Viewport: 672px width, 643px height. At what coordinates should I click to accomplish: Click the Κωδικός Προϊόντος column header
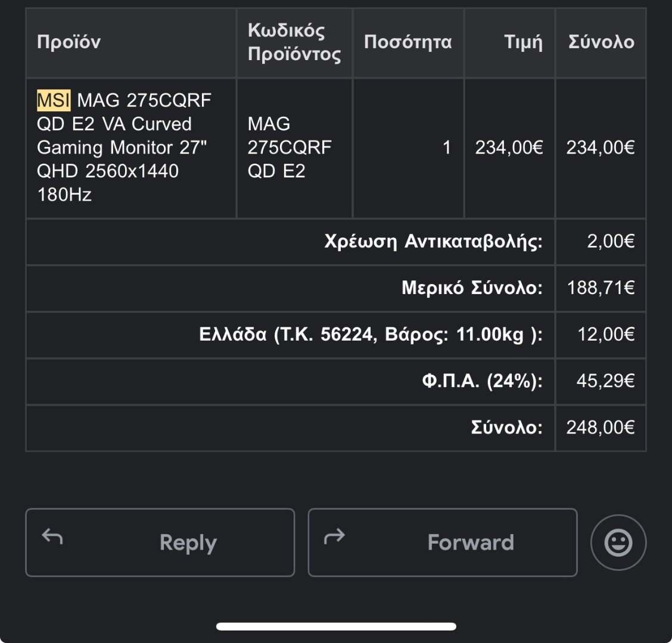(x=294, y=42)
